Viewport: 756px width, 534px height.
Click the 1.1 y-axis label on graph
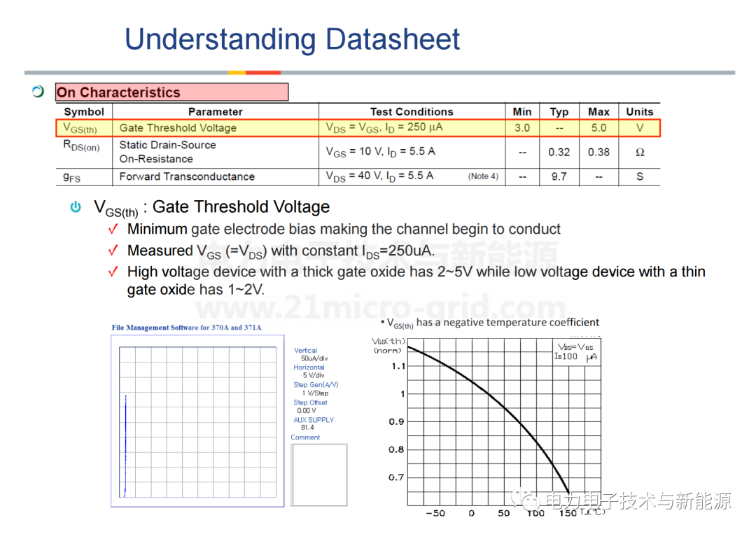[x=398, y=366]
